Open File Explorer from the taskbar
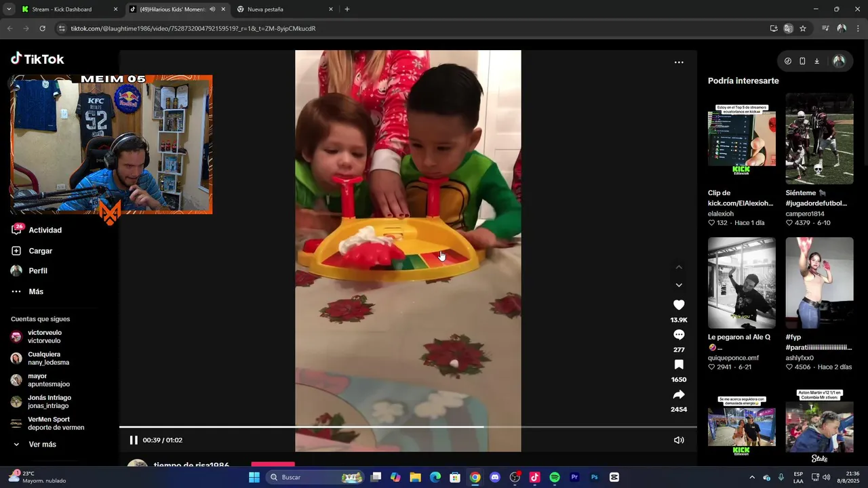868x488 pixels. [415, 477]
